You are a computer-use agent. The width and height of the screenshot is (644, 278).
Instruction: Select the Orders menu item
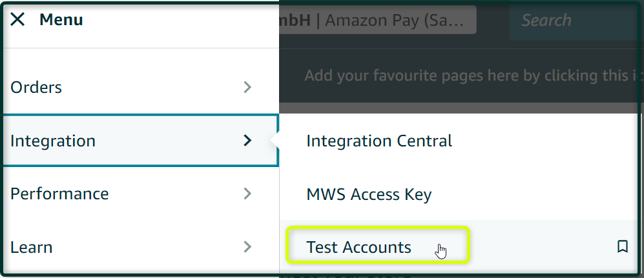141,87
